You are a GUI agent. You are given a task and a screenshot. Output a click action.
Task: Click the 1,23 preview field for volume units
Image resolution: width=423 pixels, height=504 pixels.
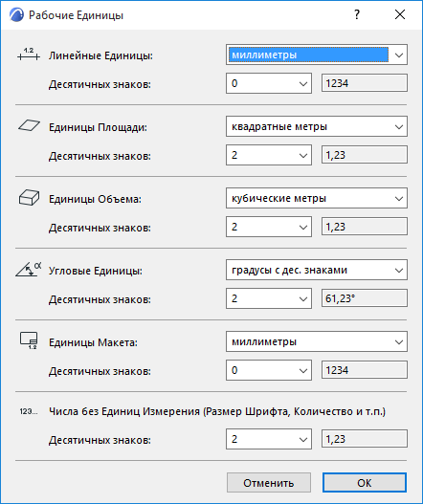[365, 227]
